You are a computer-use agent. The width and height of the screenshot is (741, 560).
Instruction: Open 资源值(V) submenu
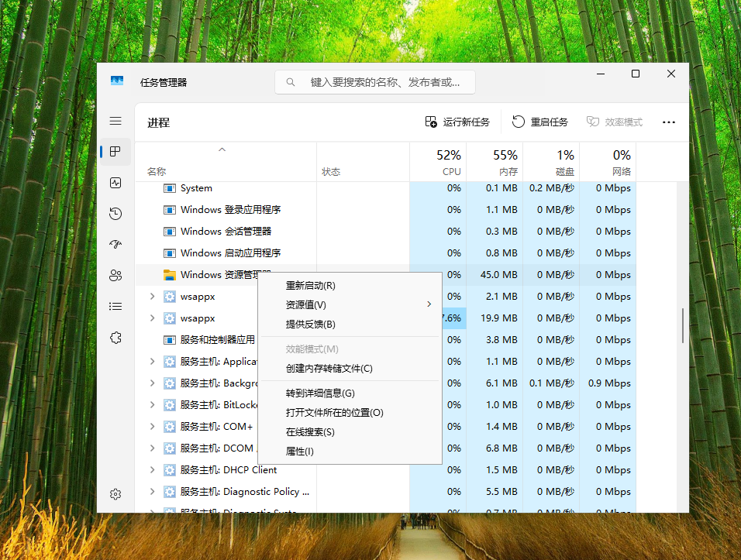350,305
